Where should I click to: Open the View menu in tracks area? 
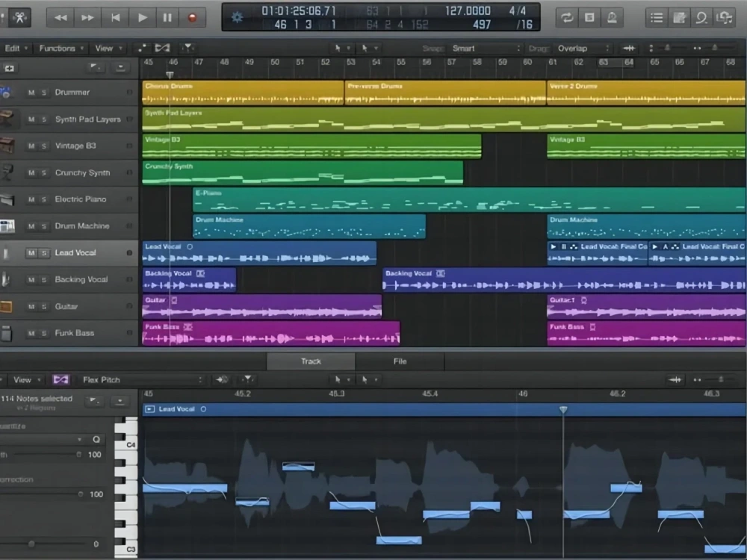tap(108, 48)
